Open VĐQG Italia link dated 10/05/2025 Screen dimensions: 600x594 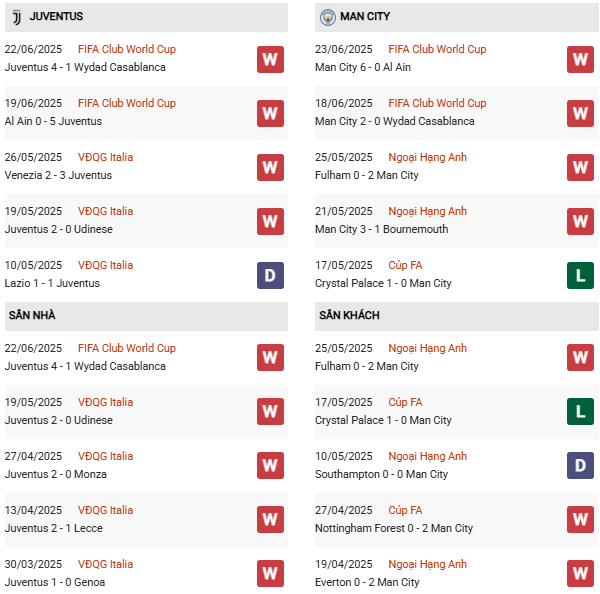click(x=105, y=265)
